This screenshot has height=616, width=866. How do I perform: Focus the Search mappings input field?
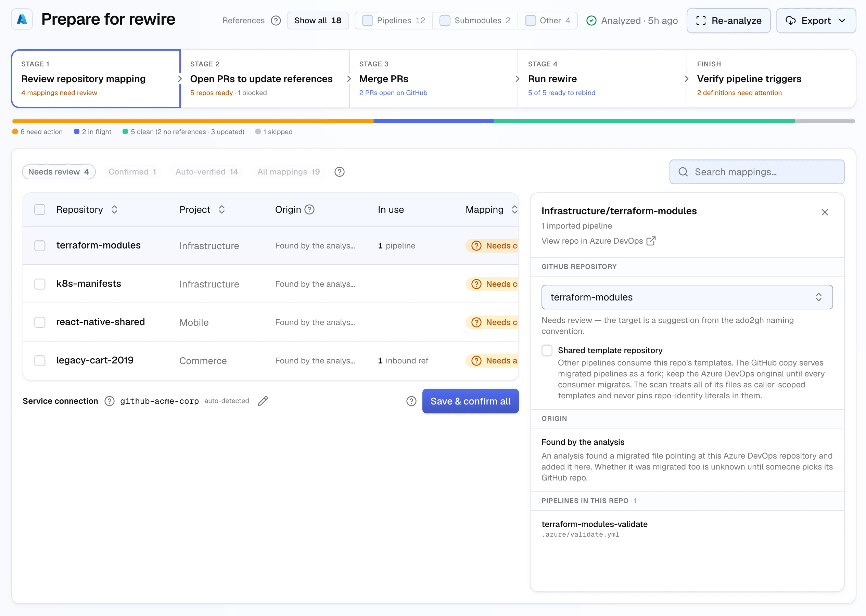coord(757,172)
